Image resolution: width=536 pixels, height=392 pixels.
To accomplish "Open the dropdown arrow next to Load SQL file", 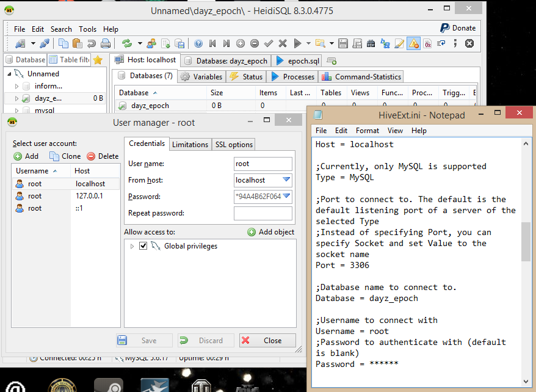I will click(x=331, y=43).
